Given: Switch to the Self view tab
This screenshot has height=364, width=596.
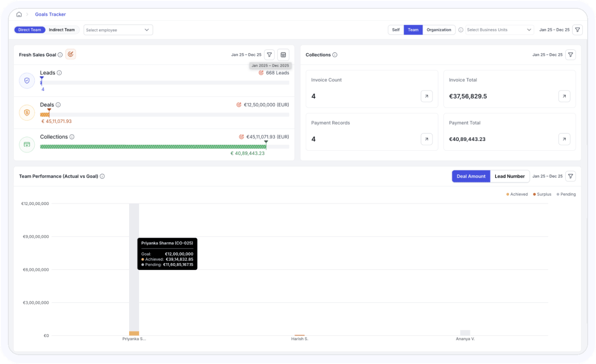Looking at the screenshot, I should coord(395,30).
